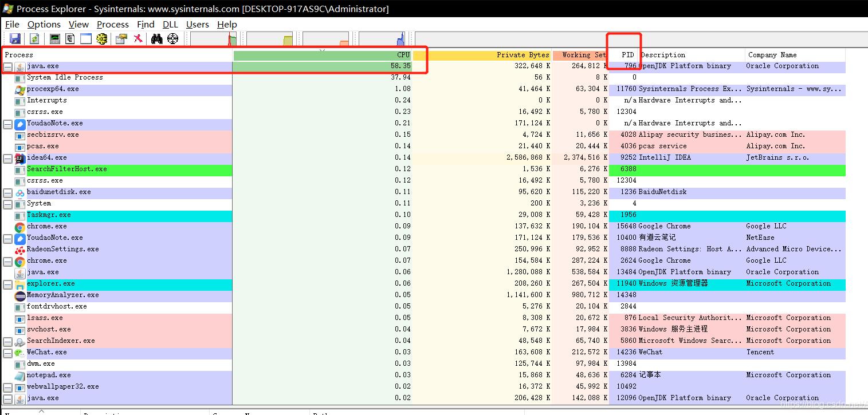Screen dimensions: 868x415
Task: Sort by the Working Set column header
Action: tap(580, 55)
